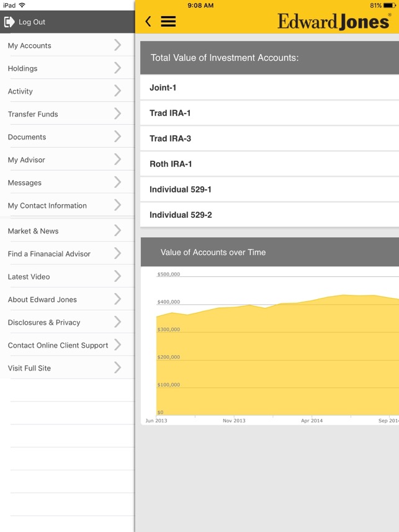Open the Trad IRA-3 account row
This screenshot has width=399, height=532.
coord(270,138)
